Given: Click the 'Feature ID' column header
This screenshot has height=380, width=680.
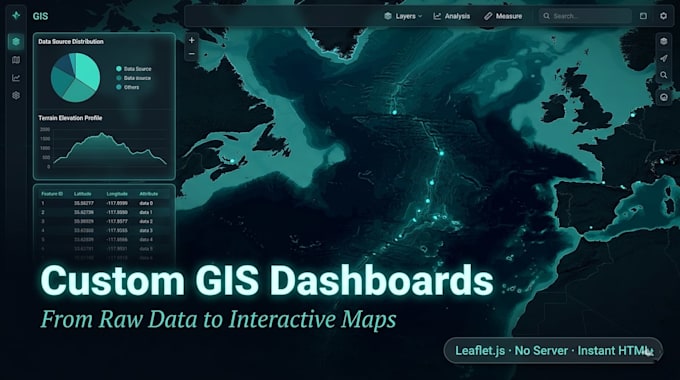Looking at the screenshot, I should [52, 194].
